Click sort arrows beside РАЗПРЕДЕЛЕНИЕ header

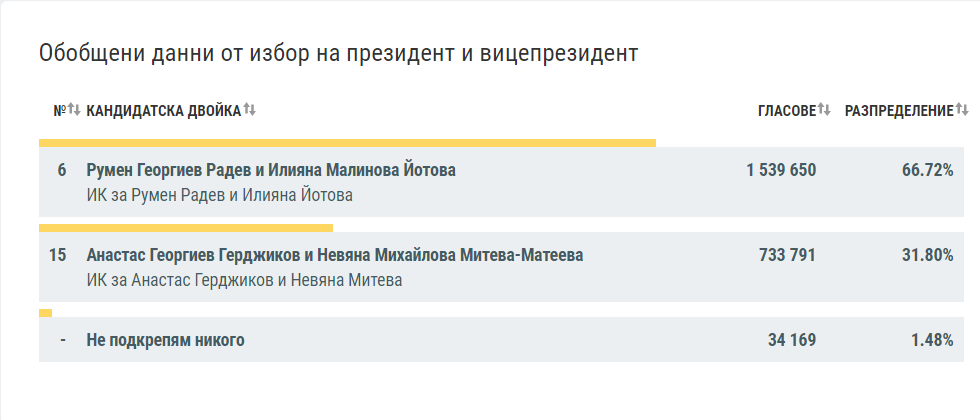pyautogui.click(x=962, y=110)
